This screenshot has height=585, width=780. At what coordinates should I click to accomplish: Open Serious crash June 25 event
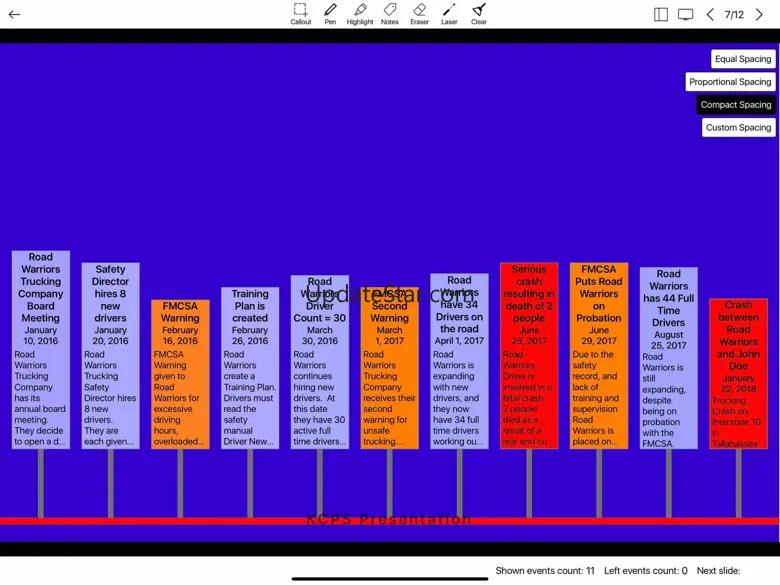click(529, 356)
